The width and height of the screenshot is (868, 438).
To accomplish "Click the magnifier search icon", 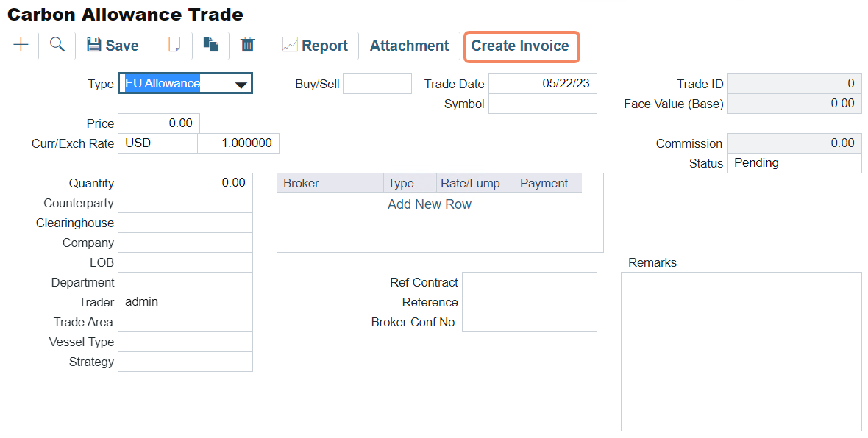I will (57, 45).
